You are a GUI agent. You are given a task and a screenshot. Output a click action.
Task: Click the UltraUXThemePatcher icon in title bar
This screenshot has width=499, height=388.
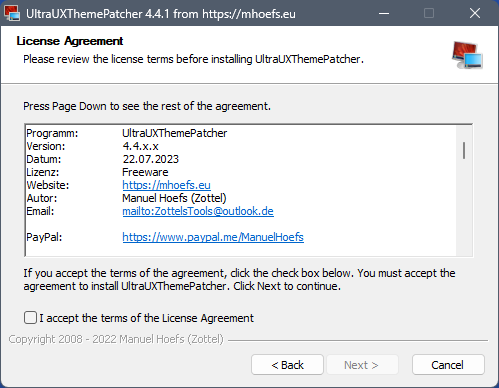point(12,13)
